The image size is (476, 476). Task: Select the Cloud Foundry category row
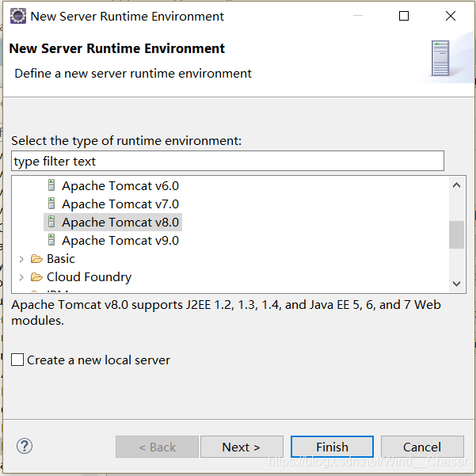point(89,277)
